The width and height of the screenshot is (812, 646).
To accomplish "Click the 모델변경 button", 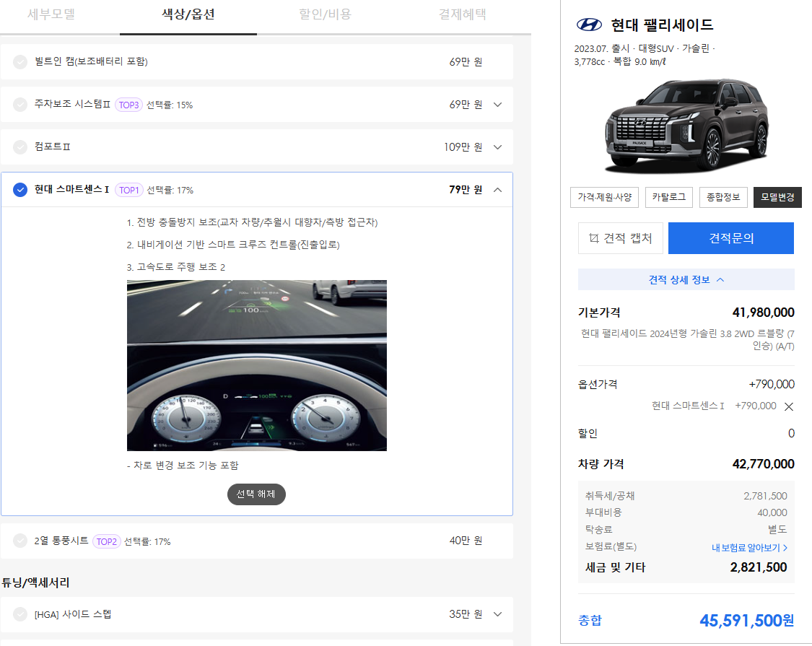I will point(777,197).
